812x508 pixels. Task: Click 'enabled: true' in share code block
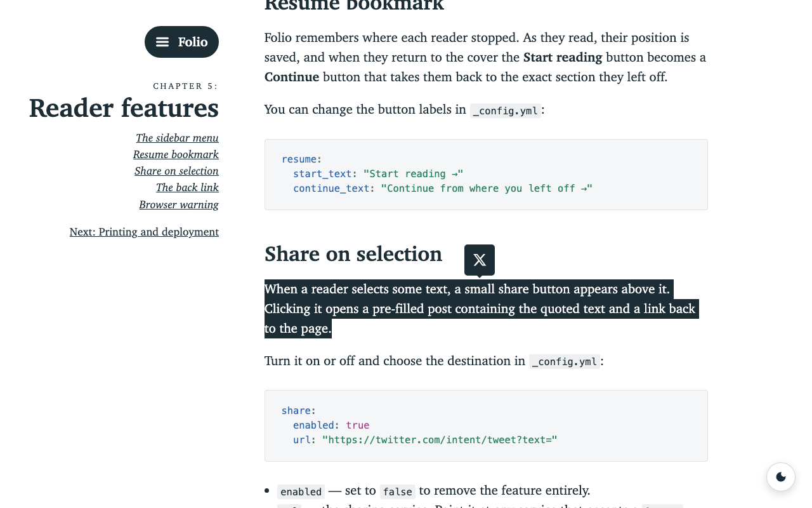point(331,425)
